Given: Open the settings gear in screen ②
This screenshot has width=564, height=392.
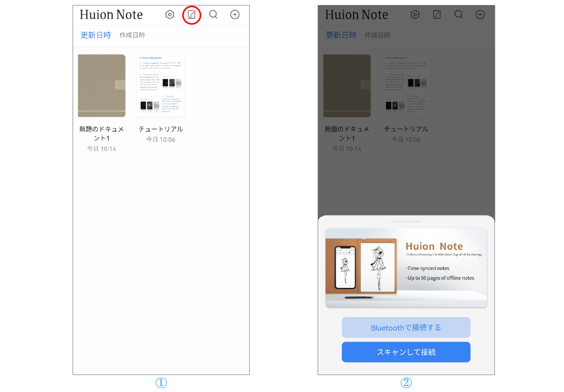Looking at the screenshot, I should pyautogui.click(x=415, y=14).
